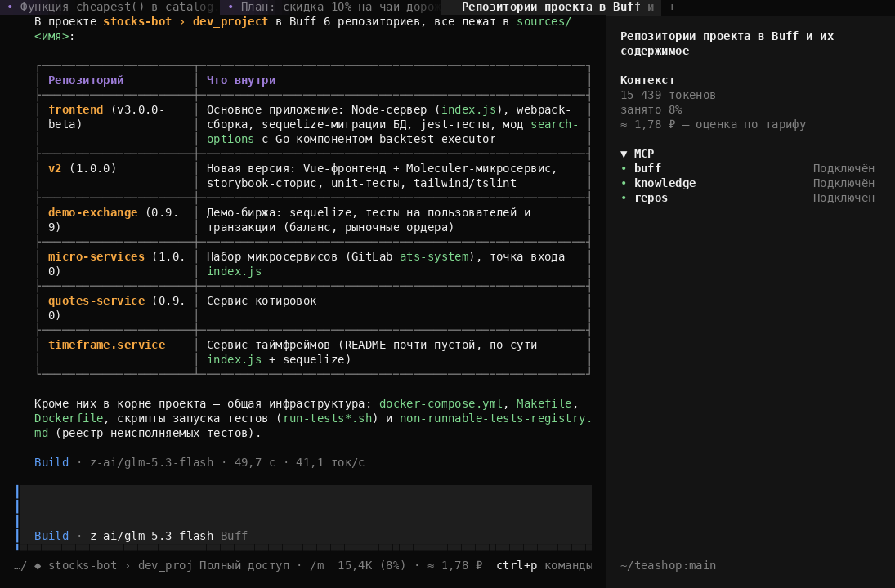Click the quotes-service repository name
Image resolution: width=895 pixels, height=588 pixels.
[96, 301]
